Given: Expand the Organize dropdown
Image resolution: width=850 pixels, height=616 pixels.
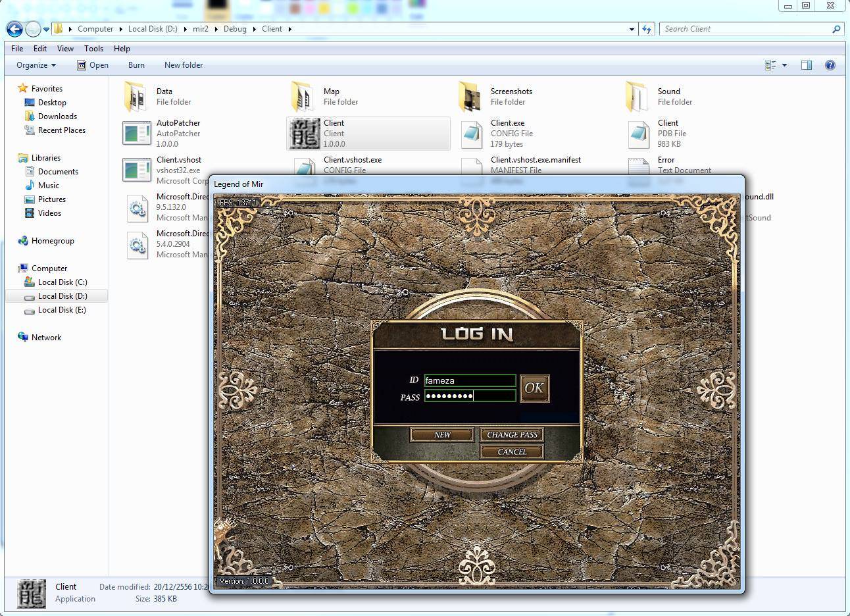Looking at the screenshot, I should tap(36, 65).
